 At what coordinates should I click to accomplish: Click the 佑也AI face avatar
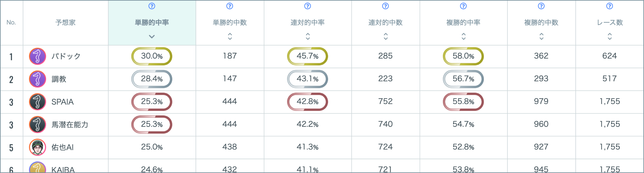(37, 147)
